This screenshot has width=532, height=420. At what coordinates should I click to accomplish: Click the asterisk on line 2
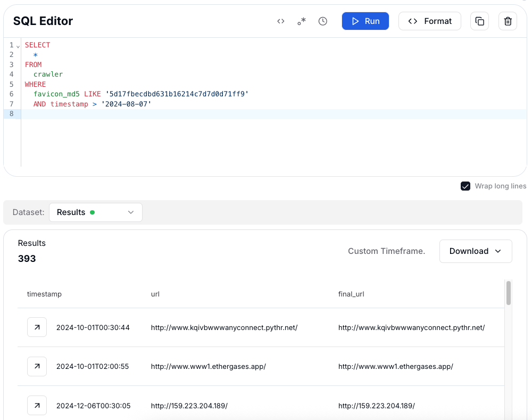pos(35,55)
